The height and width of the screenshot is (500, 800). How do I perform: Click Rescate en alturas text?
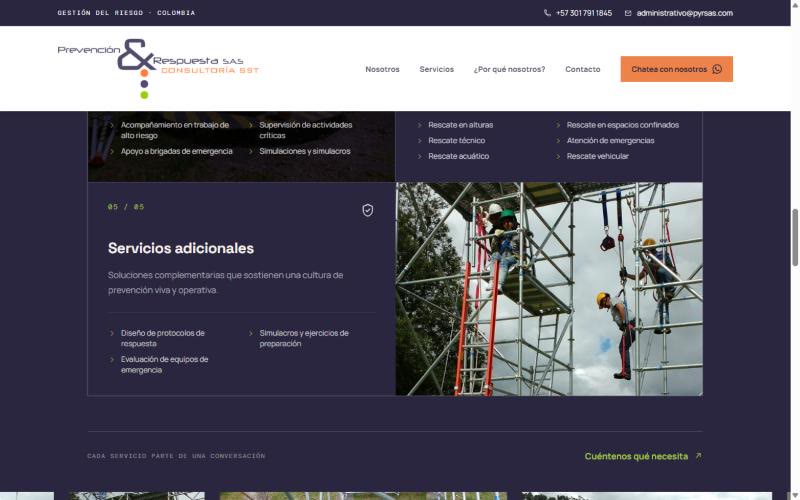point(461,125)
